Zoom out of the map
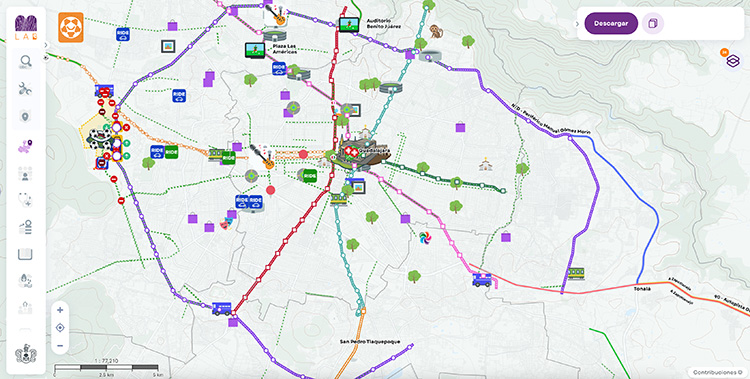The width and height of the screenshot is (750, 379). pos(60,346)
